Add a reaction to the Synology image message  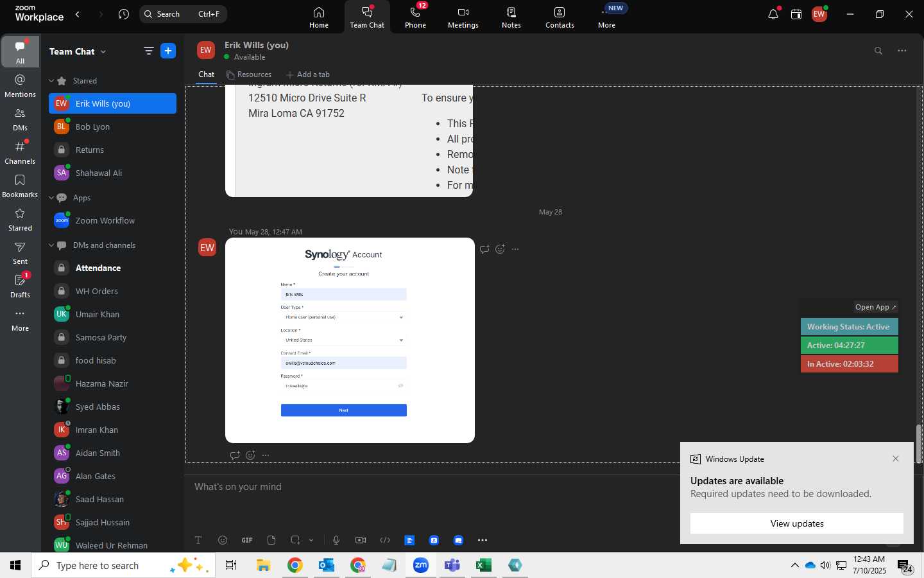point(501,249)
